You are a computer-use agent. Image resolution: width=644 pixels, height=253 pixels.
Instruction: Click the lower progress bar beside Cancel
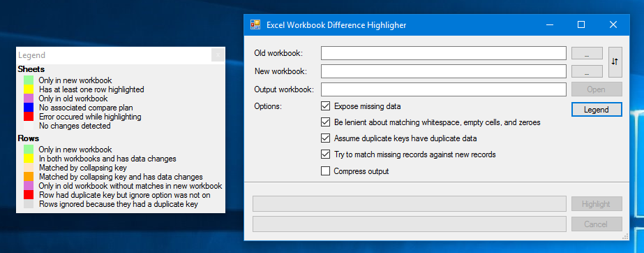click(x=410, y=224)
